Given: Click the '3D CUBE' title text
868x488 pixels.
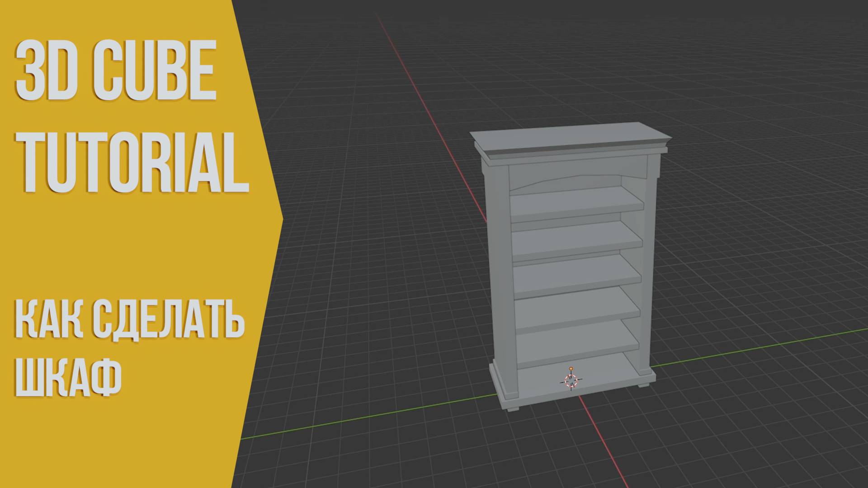Looking at the screenshot, I should click(116, 72).
